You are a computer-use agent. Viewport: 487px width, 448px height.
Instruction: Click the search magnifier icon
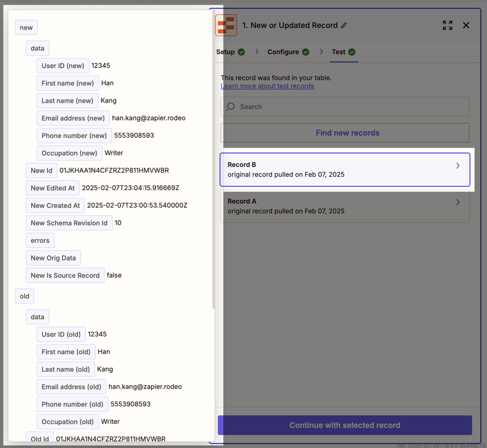231,107
